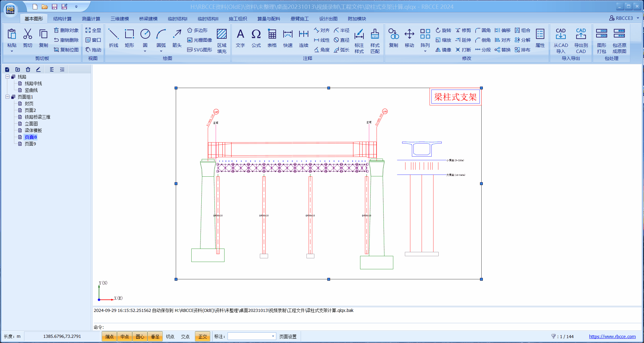The image size is (644, 343).
Task: Collapse the 页面组1 tree node
Action: (x=8, y=97)
